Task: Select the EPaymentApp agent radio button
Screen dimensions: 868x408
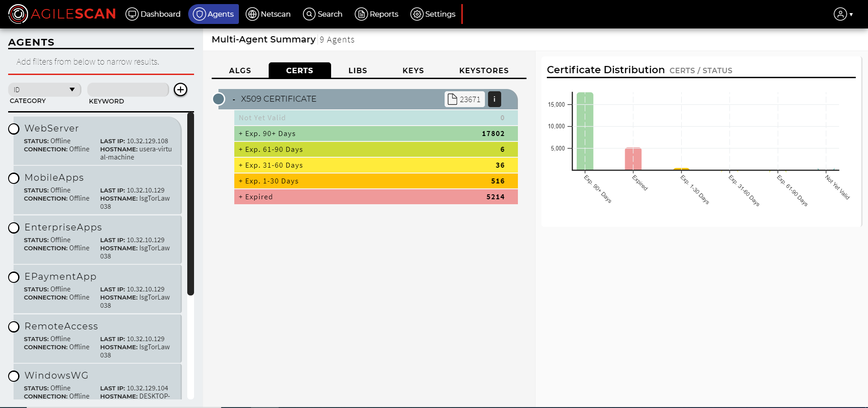Action: 14,277
